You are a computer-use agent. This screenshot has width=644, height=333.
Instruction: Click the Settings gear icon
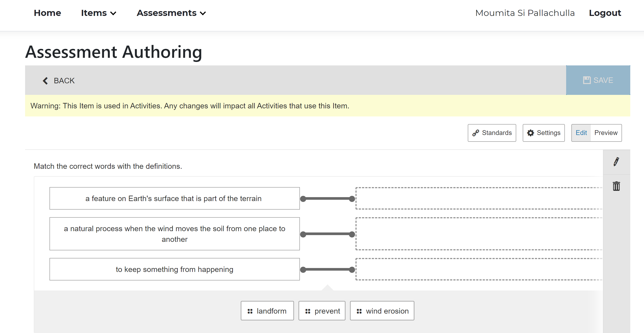point(531,133)
